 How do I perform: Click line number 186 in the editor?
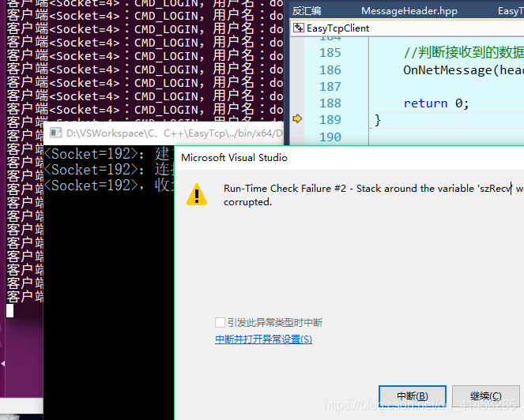click(x=330, y=69)
